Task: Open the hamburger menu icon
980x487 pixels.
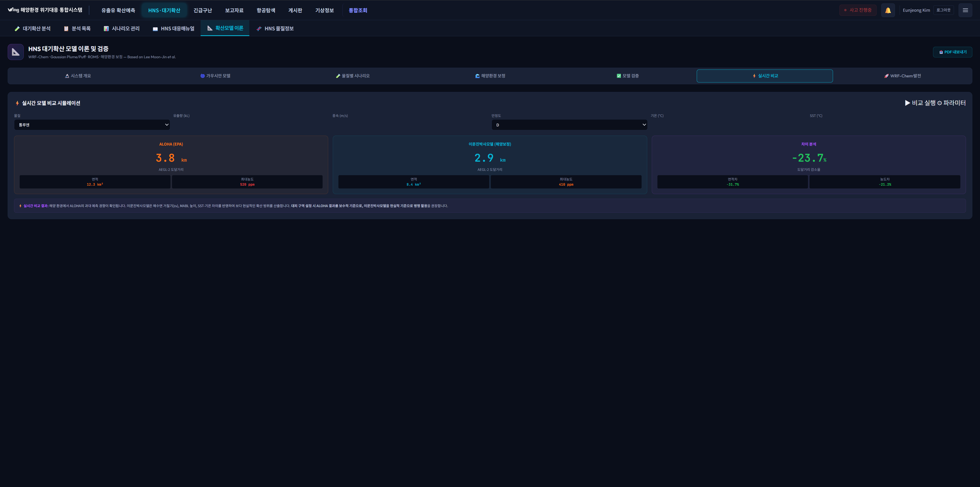Action: [x=965, y=10]
